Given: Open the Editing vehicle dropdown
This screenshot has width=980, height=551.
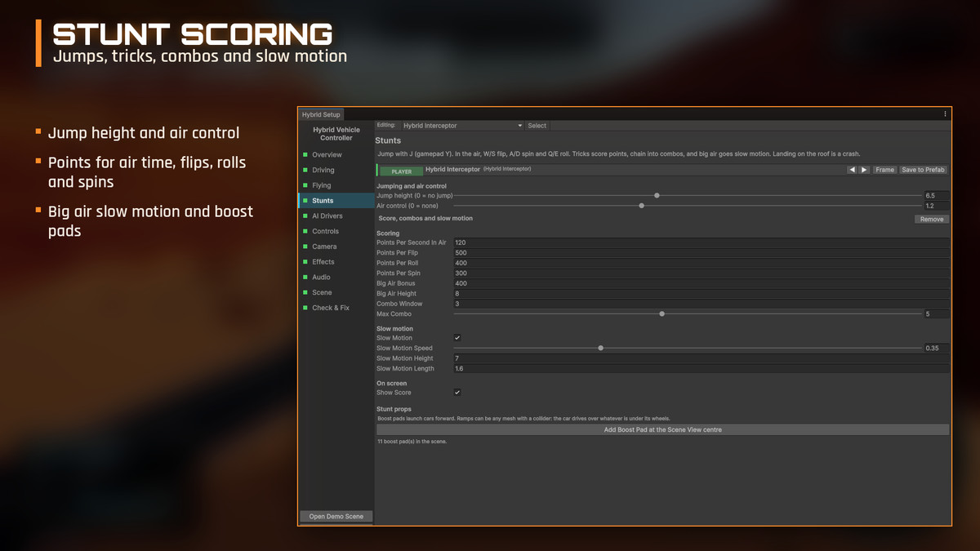Looking at the screenshot, I should [462, 126].
